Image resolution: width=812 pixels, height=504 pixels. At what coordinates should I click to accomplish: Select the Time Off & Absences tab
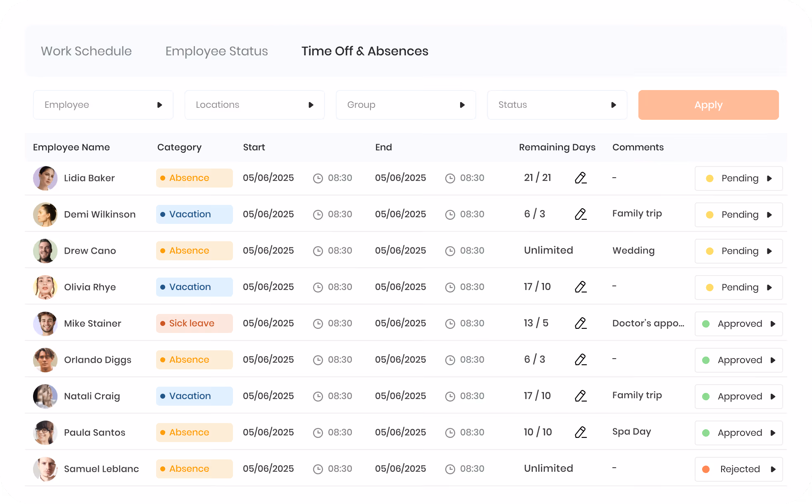[365, 51]
